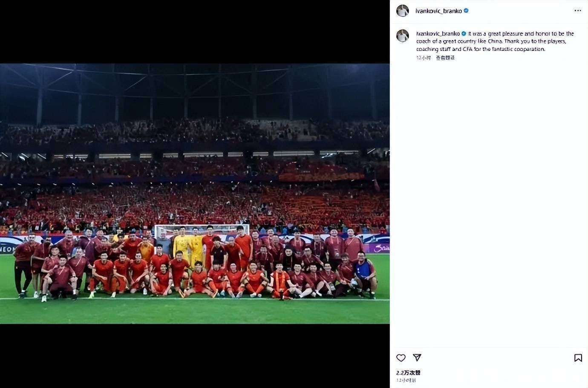Screen dimensions: 588x388
Task: Open the three-dot more options menu
Action: (577, 11)
